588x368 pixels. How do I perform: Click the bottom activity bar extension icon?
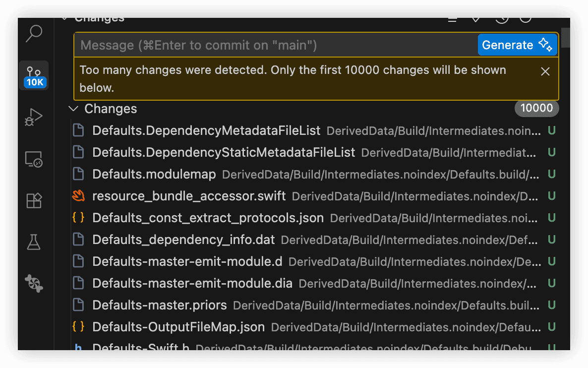click(34, 283)
